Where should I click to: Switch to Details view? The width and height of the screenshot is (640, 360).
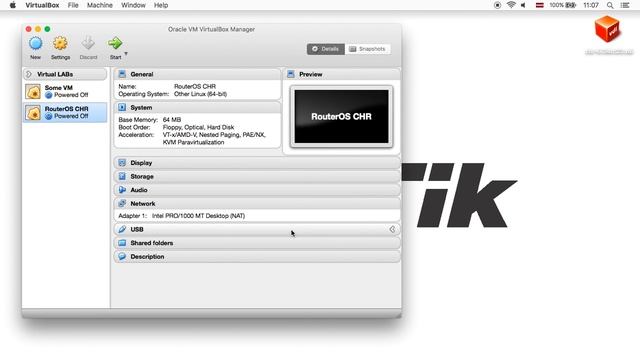click(326, 49)
